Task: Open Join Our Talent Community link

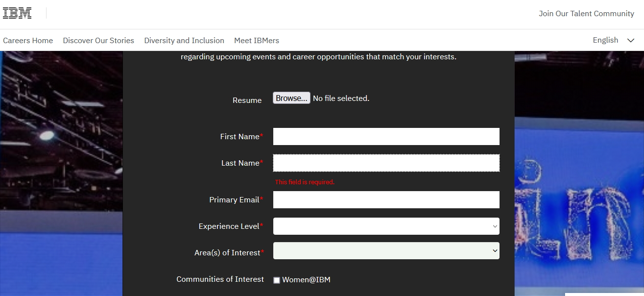Action: [586, 14]
